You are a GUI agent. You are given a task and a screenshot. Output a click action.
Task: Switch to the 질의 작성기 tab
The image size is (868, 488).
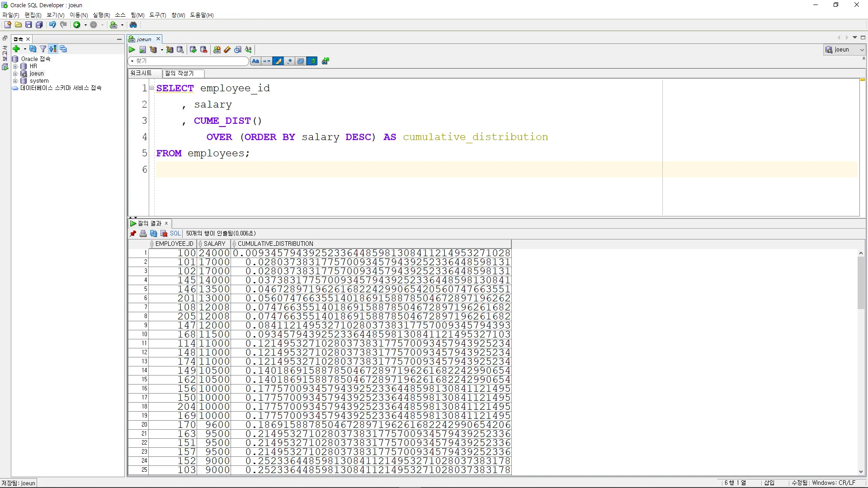click(x=179, y=73)
